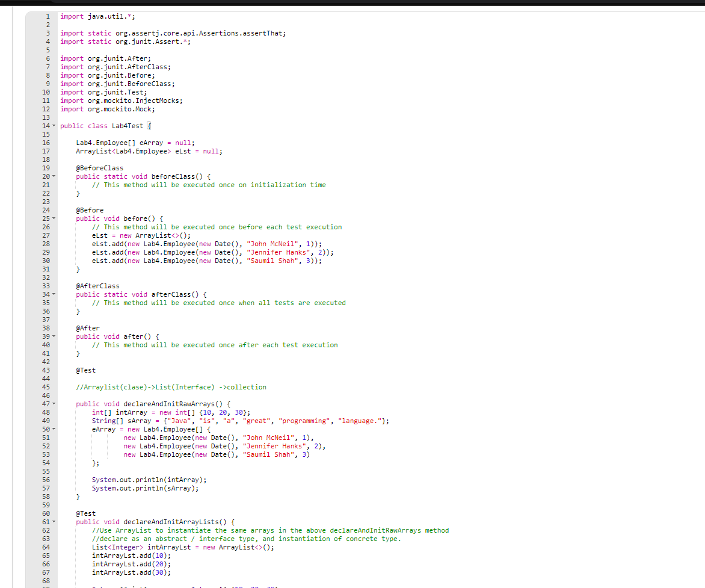Collapse the Lab4Test class body

(53, 126)
